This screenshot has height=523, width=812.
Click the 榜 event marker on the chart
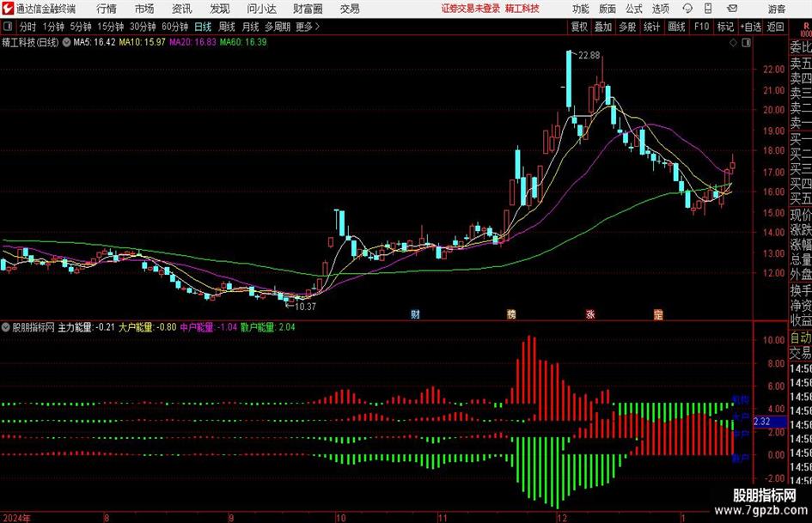click(511, 313)
